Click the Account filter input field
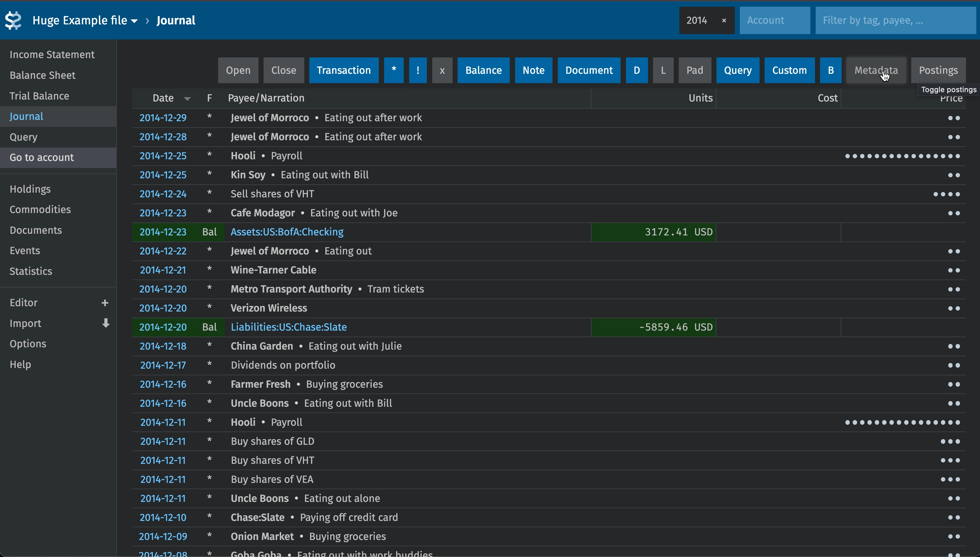Image resolution: width=980 pixels, height=557 pixels. point(774,20)
